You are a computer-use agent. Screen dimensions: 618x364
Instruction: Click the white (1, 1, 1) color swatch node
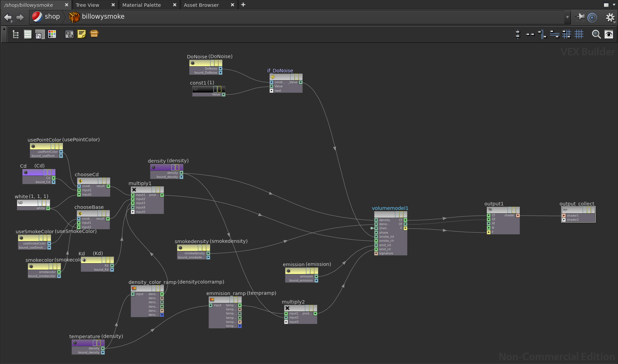27,203
